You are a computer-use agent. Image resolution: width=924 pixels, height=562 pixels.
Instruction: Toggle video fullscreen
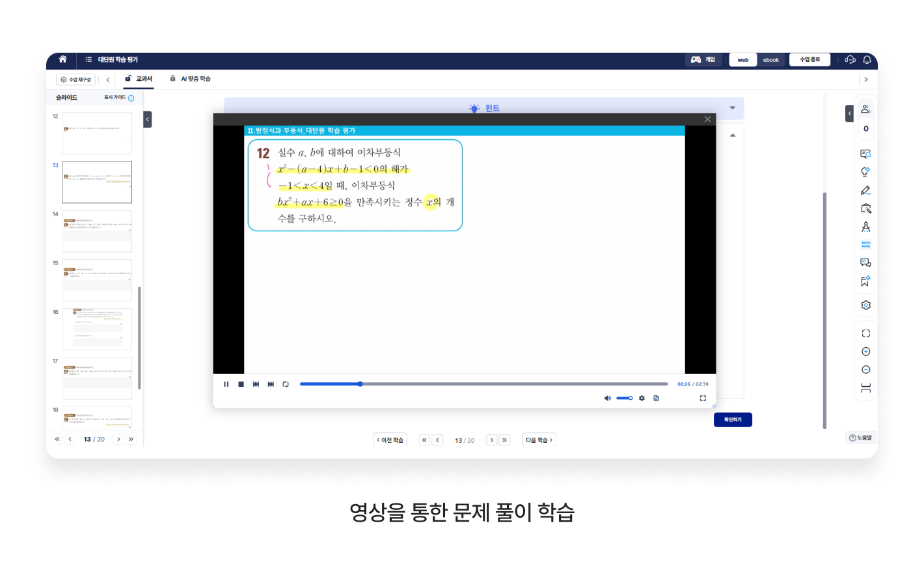[x=703, y=398]
